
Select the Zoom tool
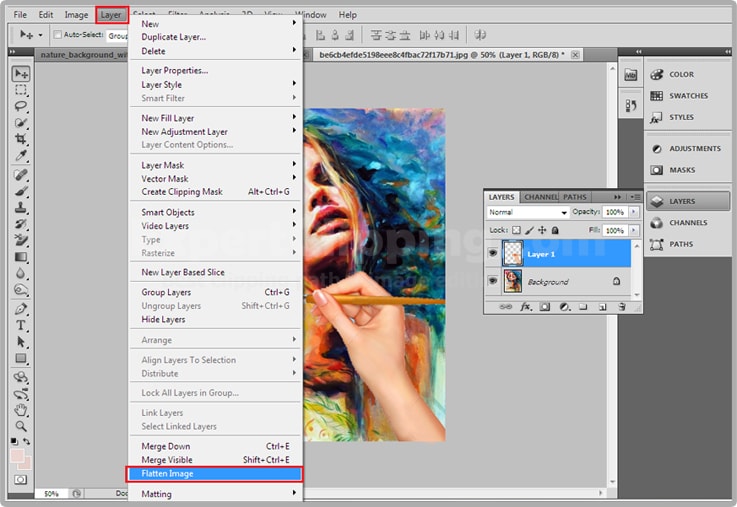pos(21,426)
